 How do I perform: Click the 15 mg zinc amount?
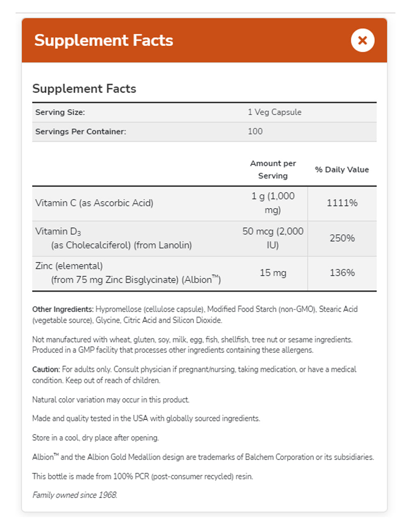pyautogui.click(x=273, y=273)
